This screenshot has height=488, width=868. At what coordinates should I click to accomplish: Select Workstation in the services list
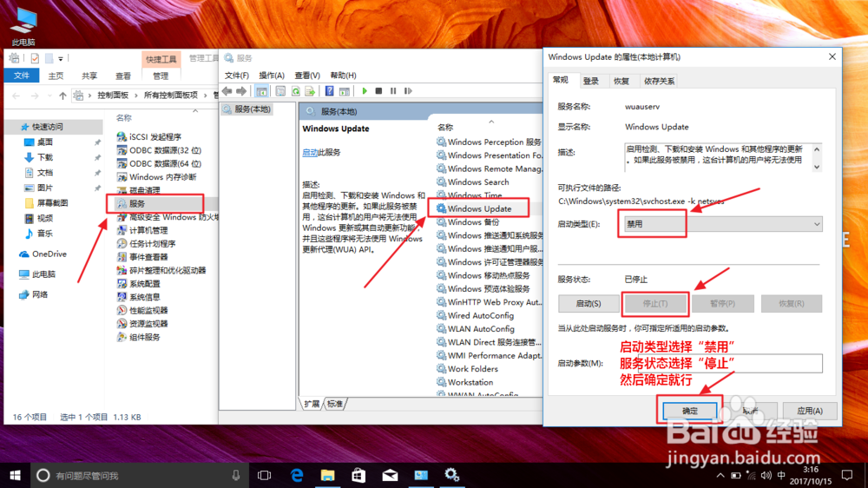(470, 382)
